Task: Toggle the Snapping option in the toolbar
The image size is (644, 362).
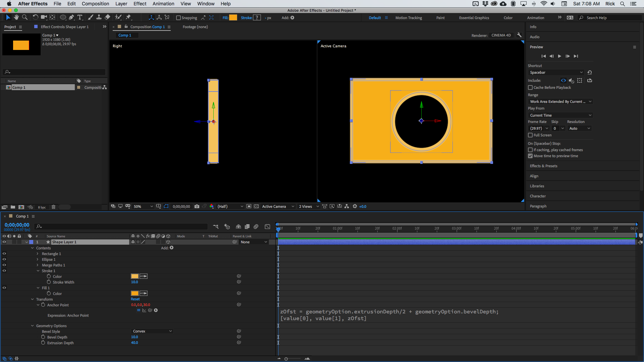Action: [x=179, y=18]
